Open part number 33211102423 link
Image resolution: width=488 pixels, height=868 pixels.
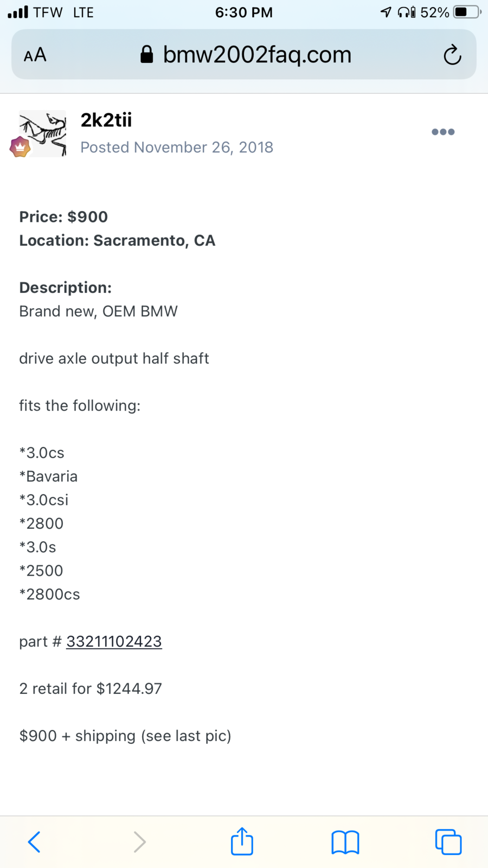point(114,641)
